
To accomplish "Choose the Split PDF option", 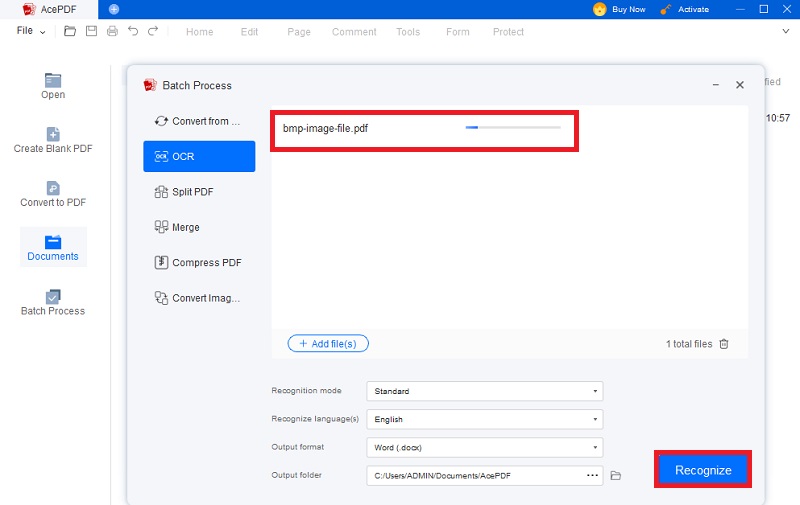I will tap(199, 192).
